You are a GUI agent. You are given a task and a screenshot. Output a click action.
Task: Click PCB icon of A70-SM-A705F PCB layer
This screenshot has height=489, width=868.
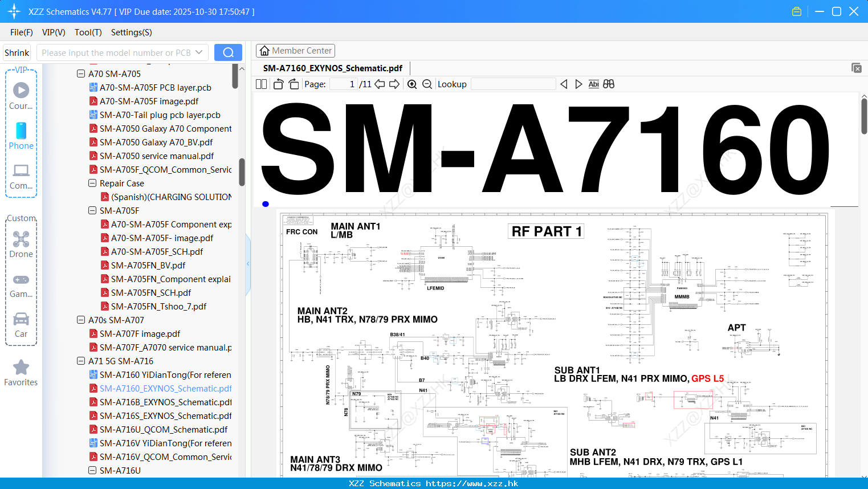pyautogui.click(x=93, y=88)
